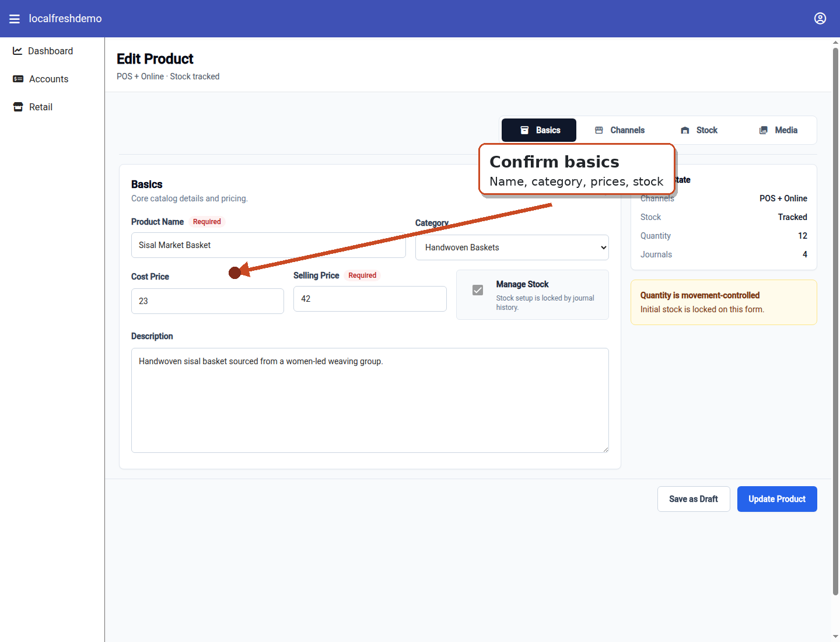Click inside the Description text area

click(x=370, y=400)
